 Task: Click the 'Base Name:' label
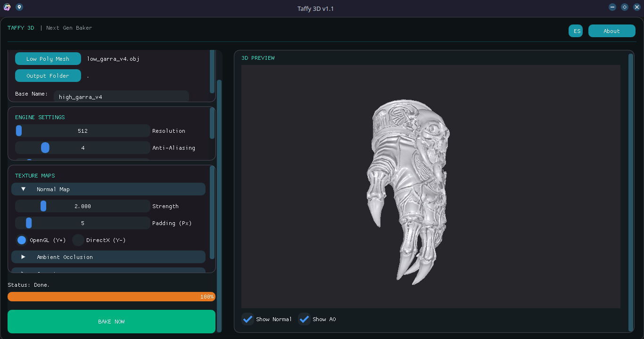tap(32, 94)
